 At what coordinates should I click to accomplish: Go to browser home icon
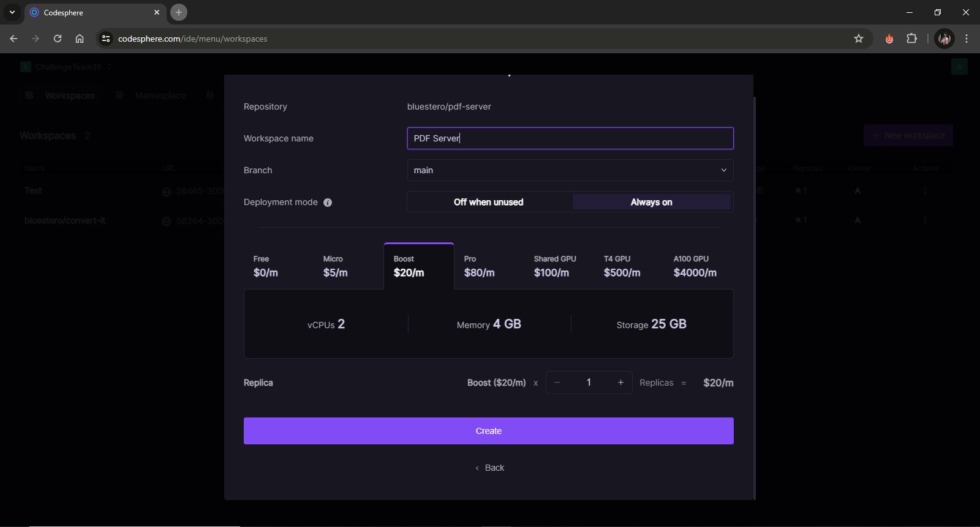click(x=80, y=39)
